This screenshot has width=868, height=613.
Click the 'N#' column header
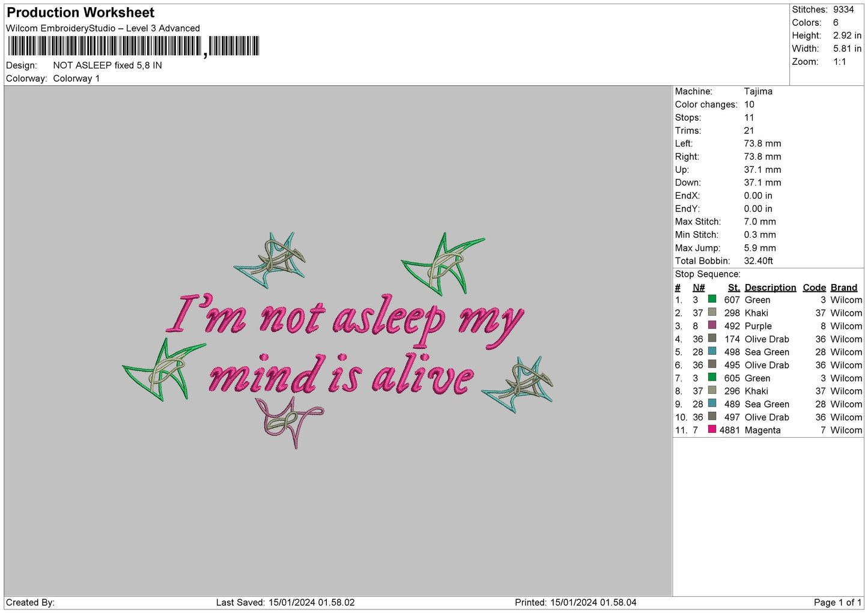(699, 288)
